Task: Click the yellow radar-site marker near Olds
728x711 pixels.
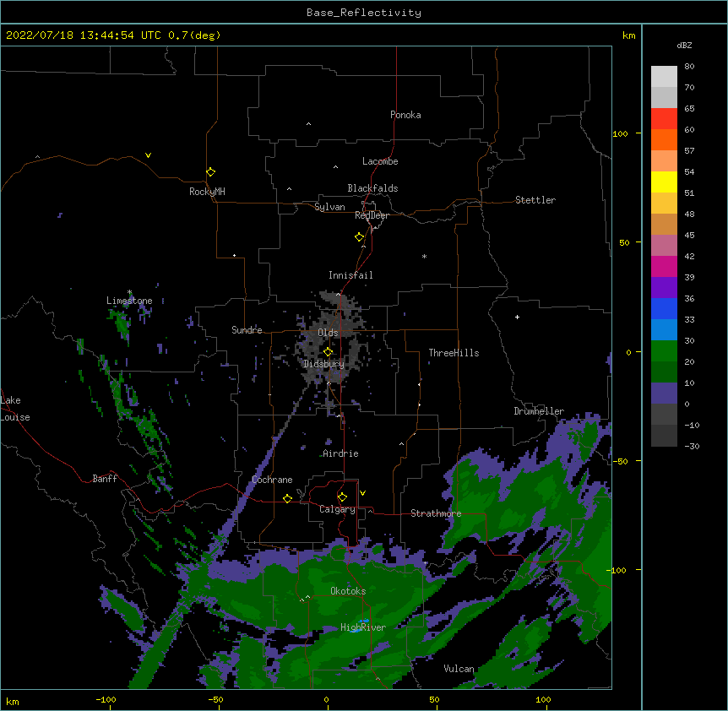Action: pos(328,351)
